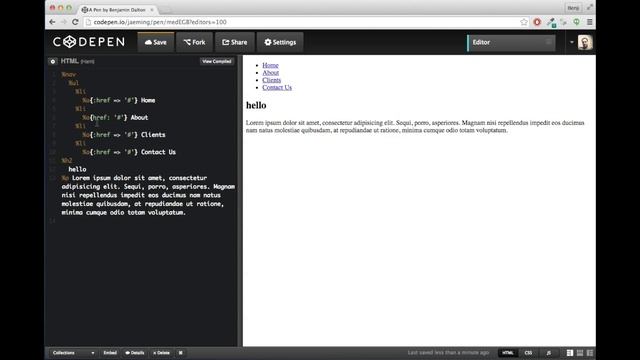Open the Share options
The height and width of the screenshot is (360, 640).
(235, 42)
